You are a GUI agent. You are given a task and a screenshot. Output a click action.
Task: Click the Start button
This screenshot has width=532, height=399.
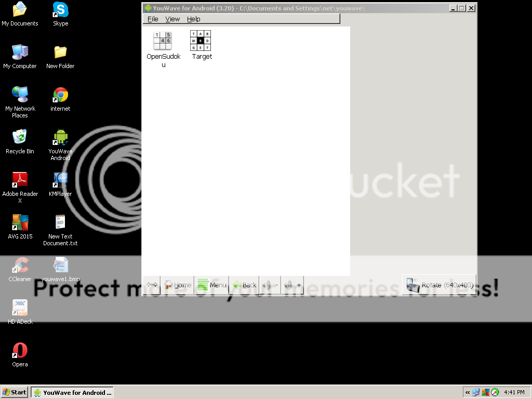(x=15, y=392)
